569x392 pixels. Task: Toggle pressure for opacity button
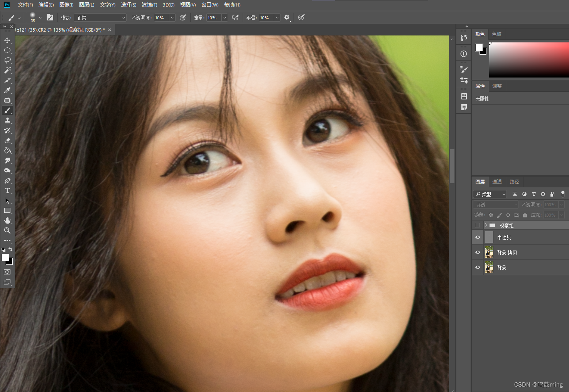point(183,18)
